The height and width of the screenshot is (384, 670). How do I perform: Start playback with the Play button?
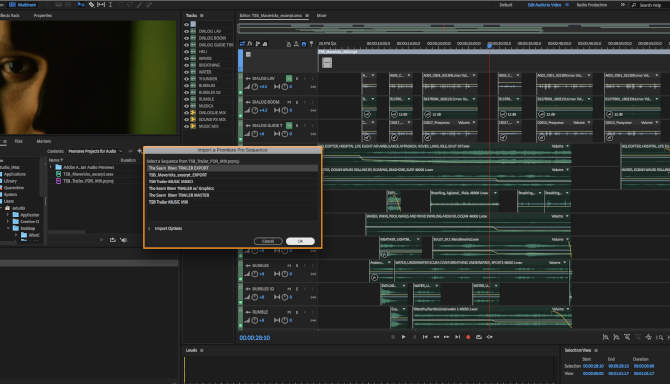point(403,337)
